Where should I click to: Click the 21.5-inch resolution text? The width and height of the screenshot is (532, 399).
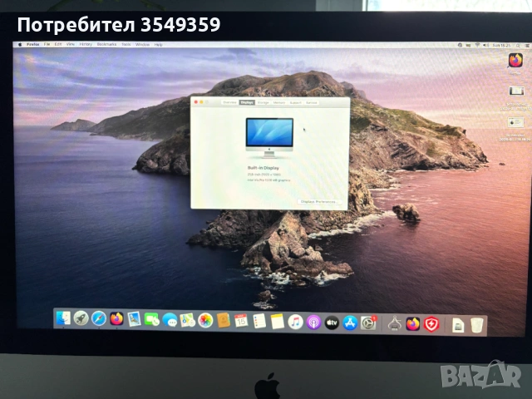(264, 175)
